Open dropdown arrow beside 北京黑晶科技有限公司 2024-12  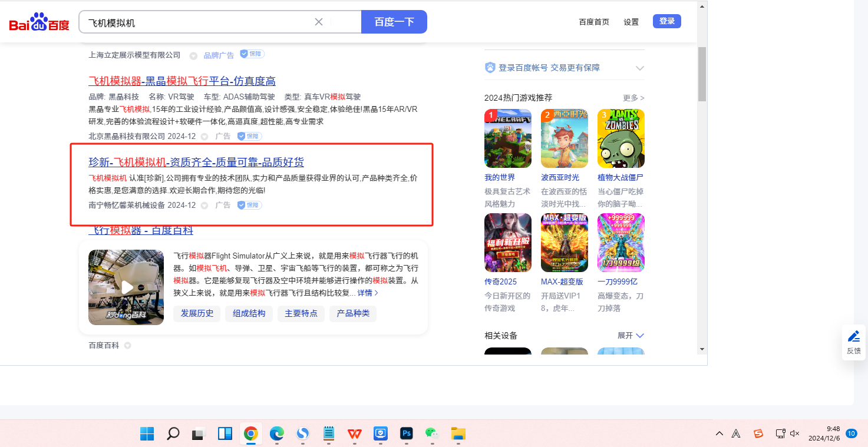204,137
